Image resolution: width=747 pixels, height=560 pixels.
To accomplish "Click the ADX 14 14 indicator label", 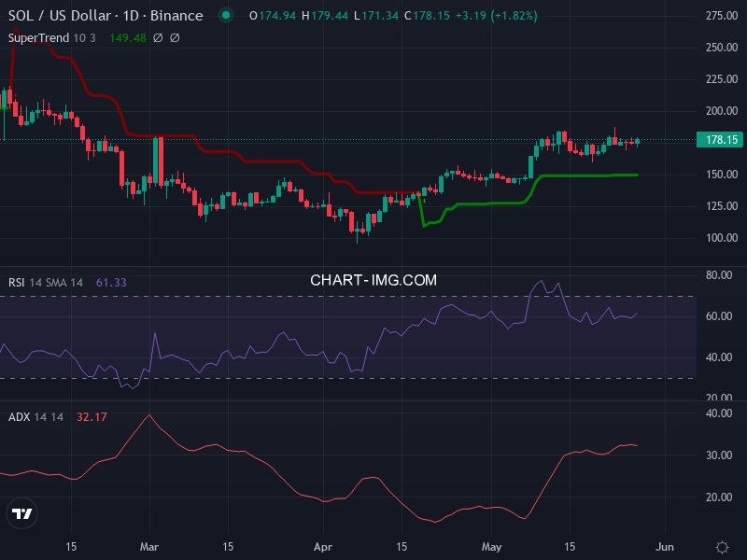I will pyautogui.click(x=35, y=417).
